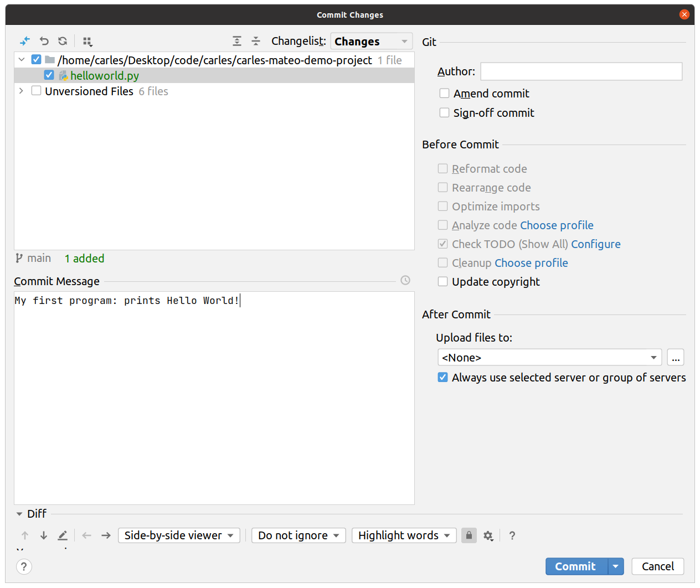This screenshot has height=588, width=700.
Task: Click the '6 files' count text
Action: click(x=153, y=91)
